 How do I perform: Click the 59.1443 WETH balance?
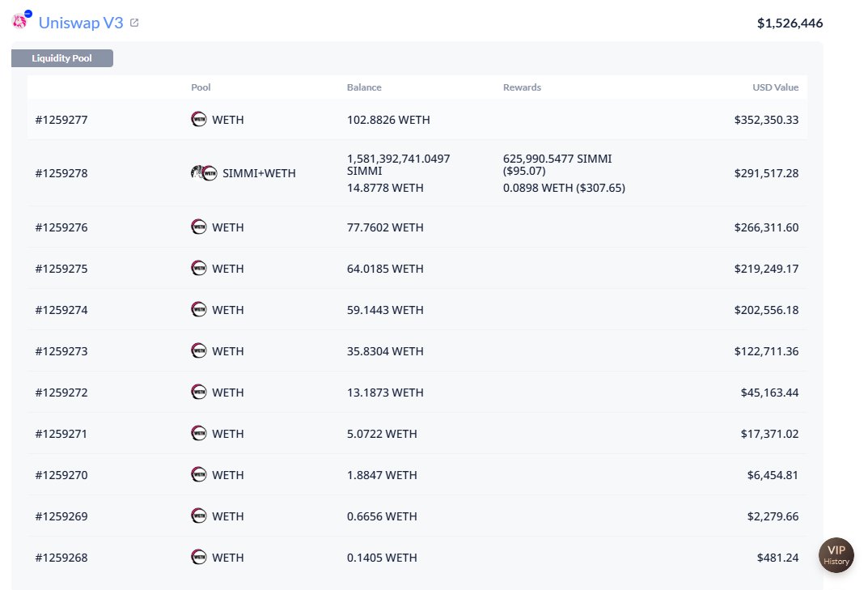(385, 310)
